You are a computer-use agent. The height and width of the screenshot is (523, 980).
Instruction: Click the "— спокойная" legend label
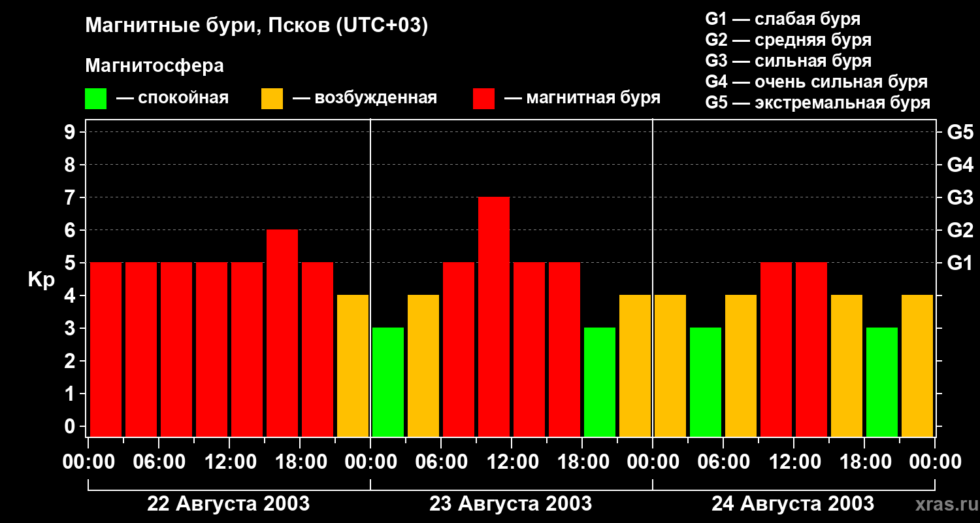172,98
